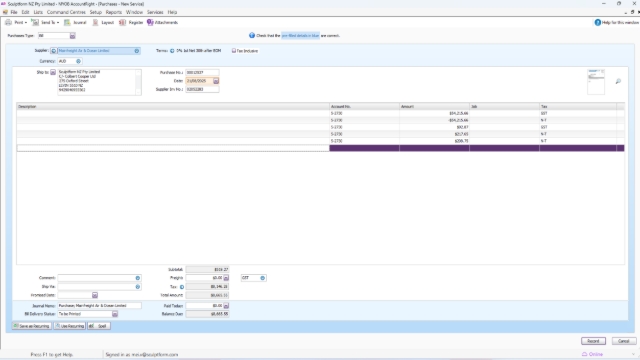640x360 pixels.
Task: Click the Purchase No. input field
Action: 202,72
